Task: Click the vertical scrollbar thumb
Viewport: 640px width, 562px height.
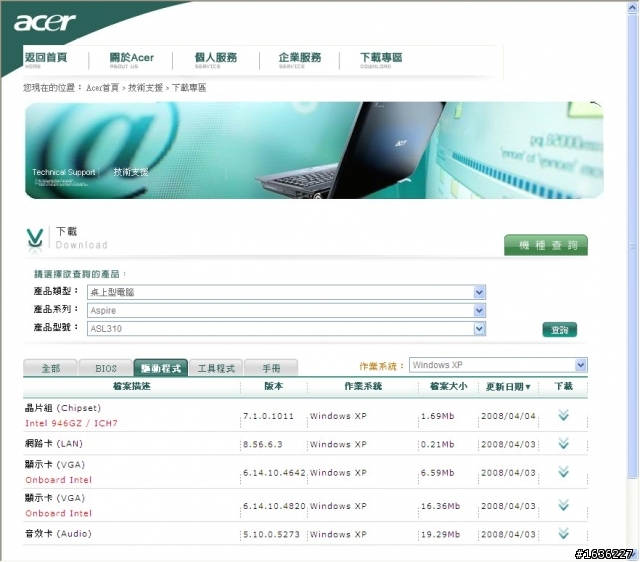Action: coord(633,246)
